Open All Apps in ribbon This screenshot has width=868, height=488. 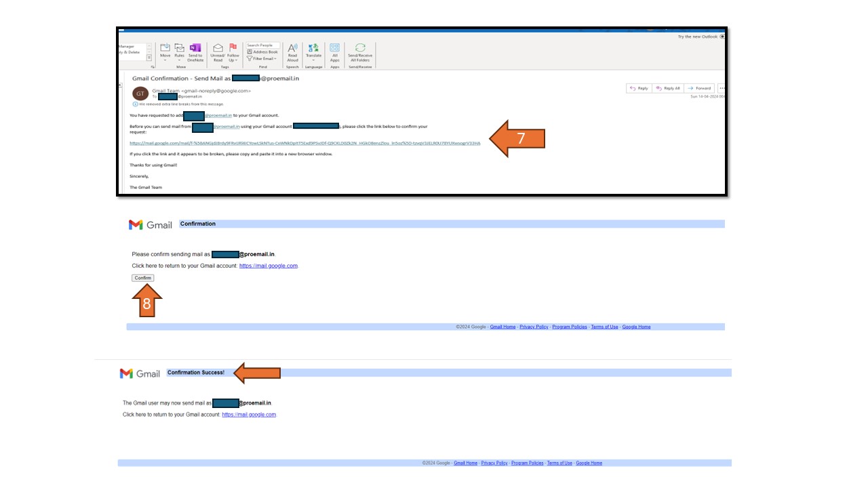point(334,53)
